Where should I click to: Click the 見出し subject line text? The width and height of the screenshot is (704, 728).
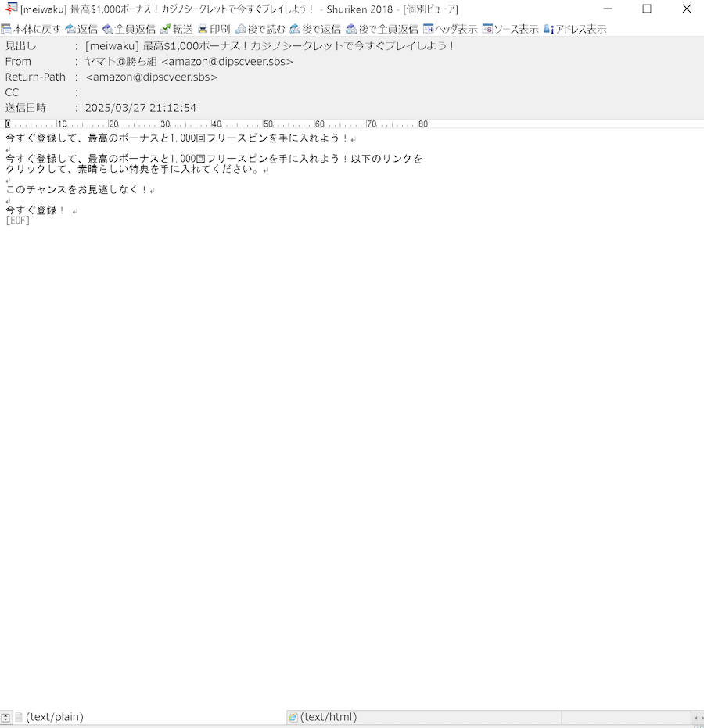tap(269, 46)
